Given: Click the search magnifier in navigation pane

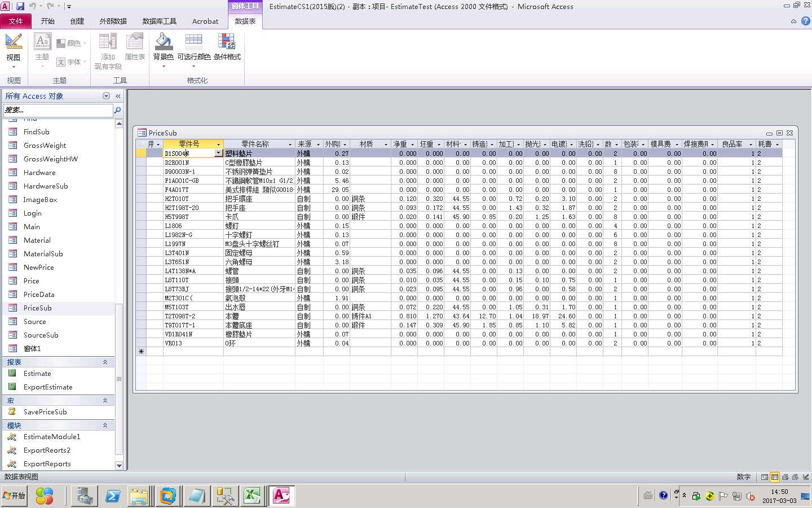Looking at the screenshot, I should coord(117,110).
